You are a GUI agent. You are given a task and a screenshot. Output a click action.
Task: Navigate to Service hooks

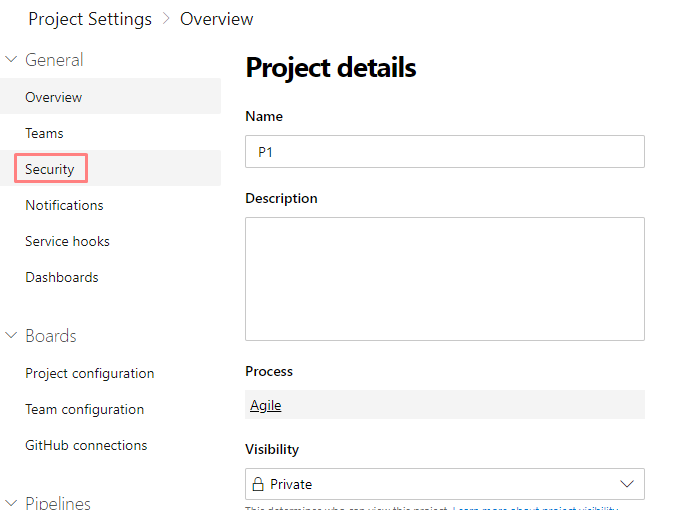pyautogui.click(x=67, y=241)
